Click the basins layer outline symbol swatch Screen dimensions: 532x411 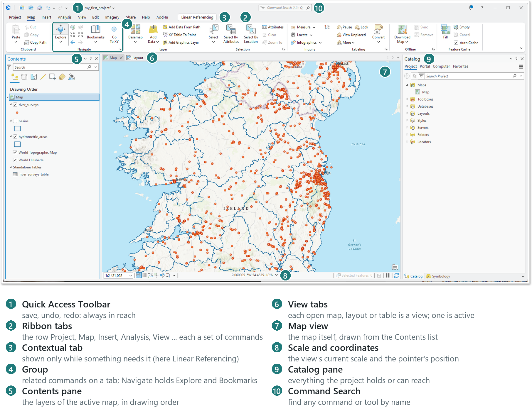(18, 128)
